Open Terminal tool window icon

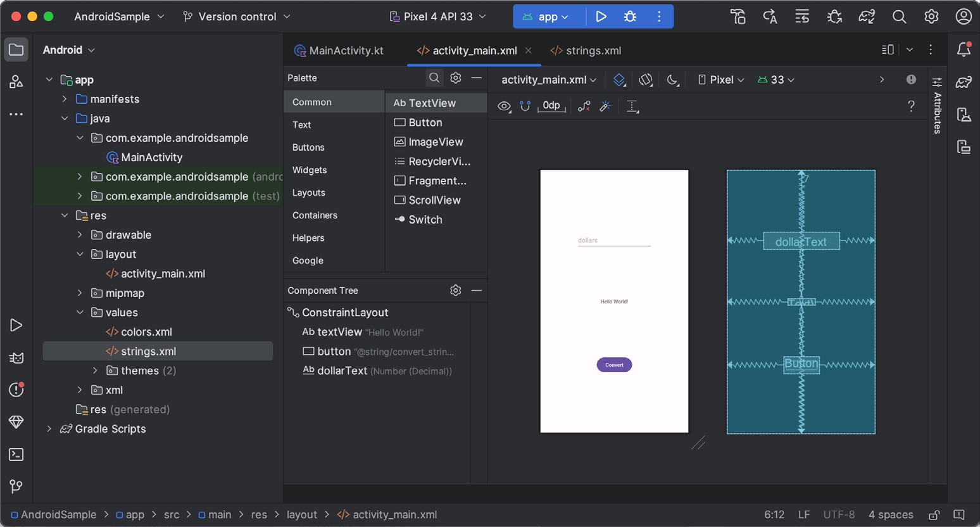coord(16,454)
